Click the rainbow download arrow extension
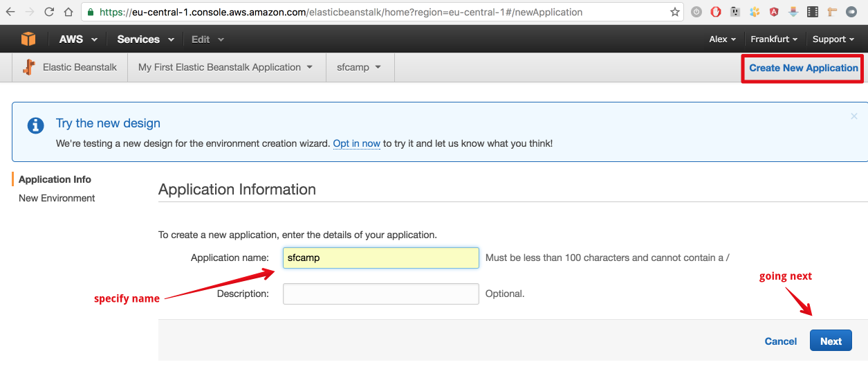The width and height of the screenshot is (868, 387). [793, 12]
